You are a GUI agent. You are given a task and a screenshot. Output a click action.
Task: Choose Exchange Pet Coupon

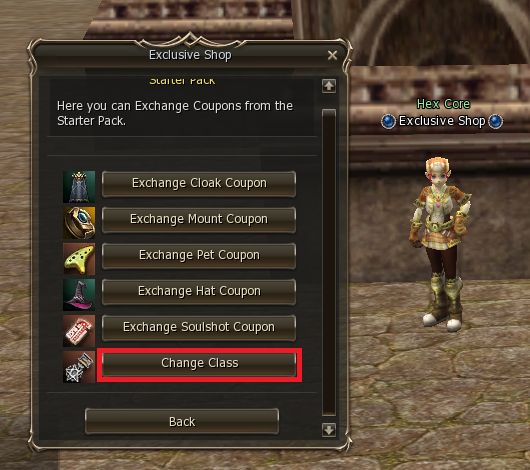(199, 256)
